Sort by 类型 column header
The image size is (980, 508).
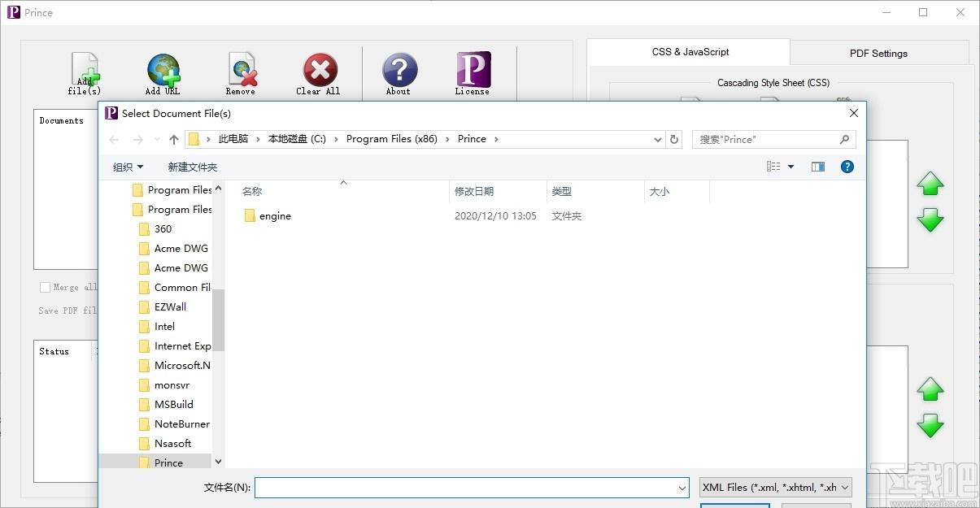pos(562,192)
